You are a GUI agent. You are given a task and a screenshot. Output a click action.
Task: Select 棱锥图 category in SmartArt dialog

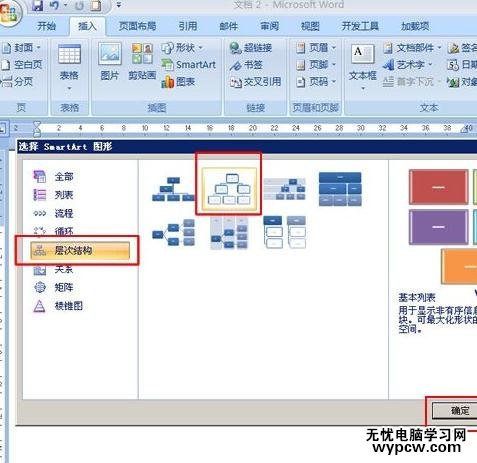tap(58, 306)
